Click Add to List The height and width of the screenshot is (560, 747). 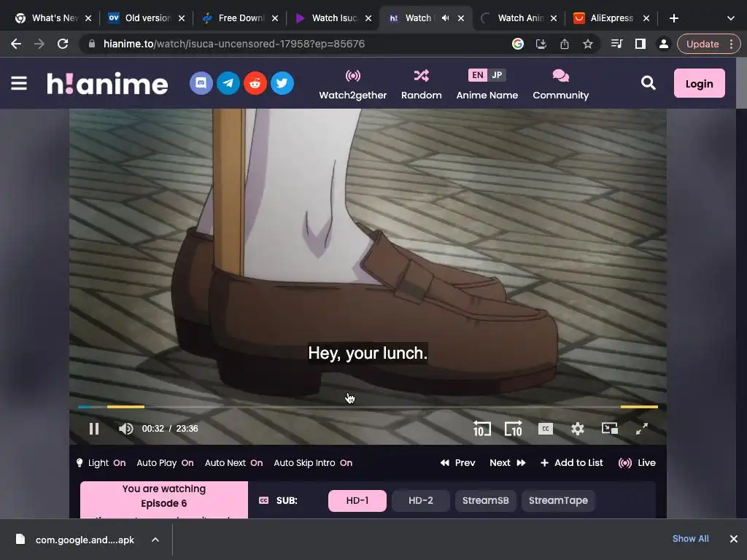(572, 463)
